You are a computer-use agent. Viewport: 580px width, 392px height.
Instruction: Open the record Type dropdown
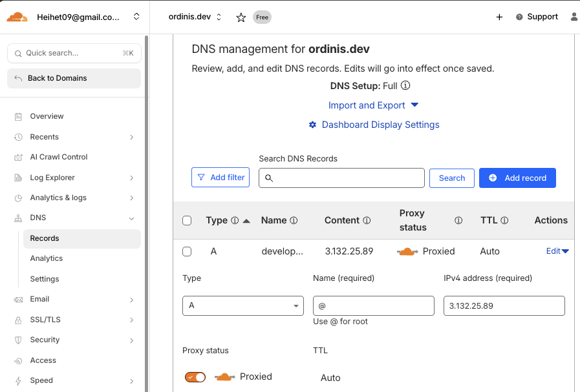(243, 305)
